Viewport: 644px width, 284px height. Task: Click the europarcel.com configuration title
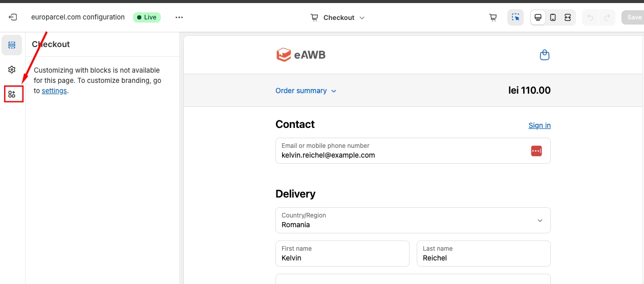pos(78,17)
